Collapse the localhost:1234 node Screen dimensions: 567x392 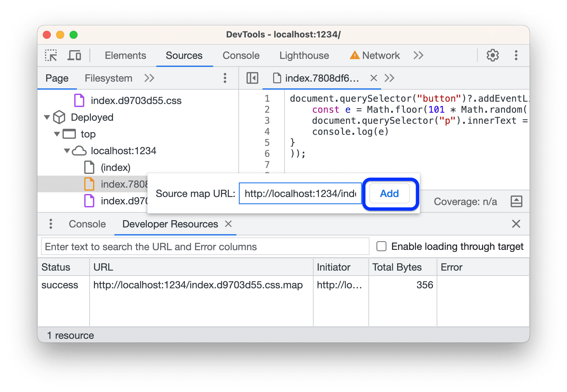(x=67, y=151)
